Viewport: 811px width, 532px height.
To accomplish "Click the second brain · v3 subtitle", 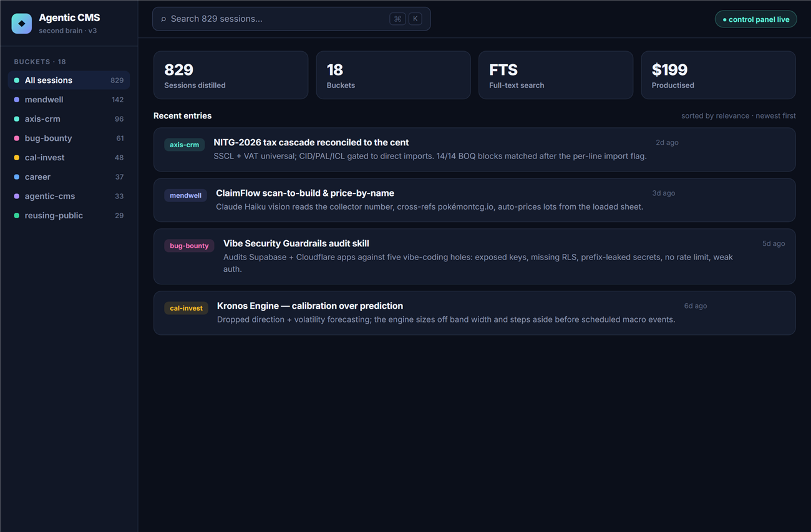I will pyautogui.click(x=68, y=31).
